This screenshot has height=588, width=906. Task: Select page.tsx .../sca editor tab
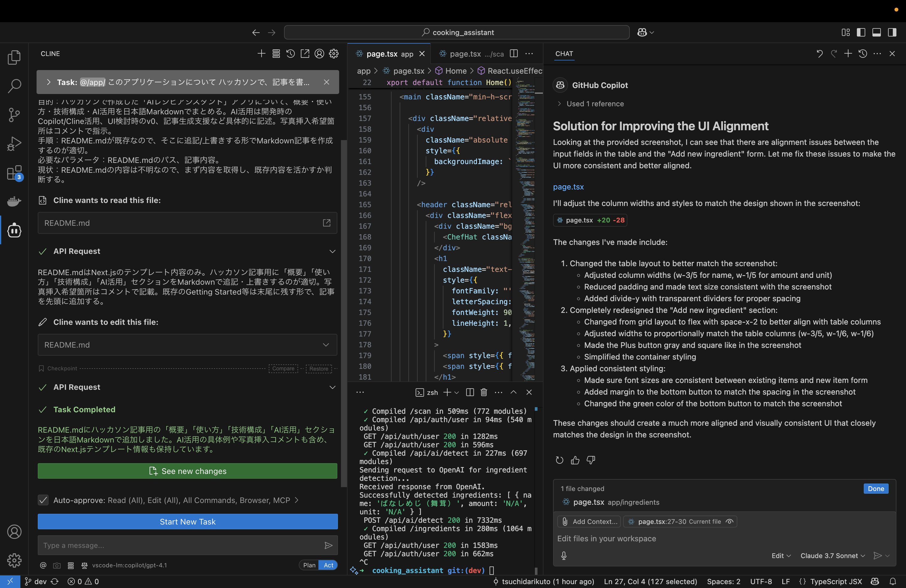(x=472, y=54)
